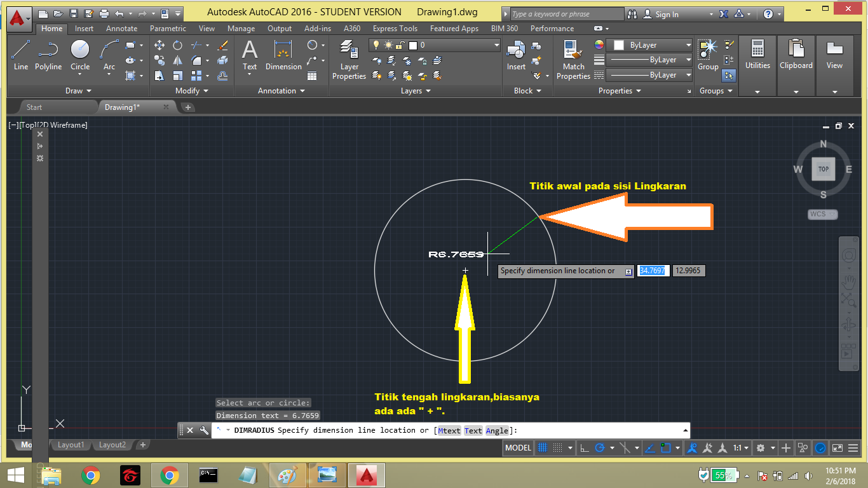Toggle Ortho mode in the status bar
This screenshot has width=868, height=488.
pyautogui.click(x=584, y=448)
